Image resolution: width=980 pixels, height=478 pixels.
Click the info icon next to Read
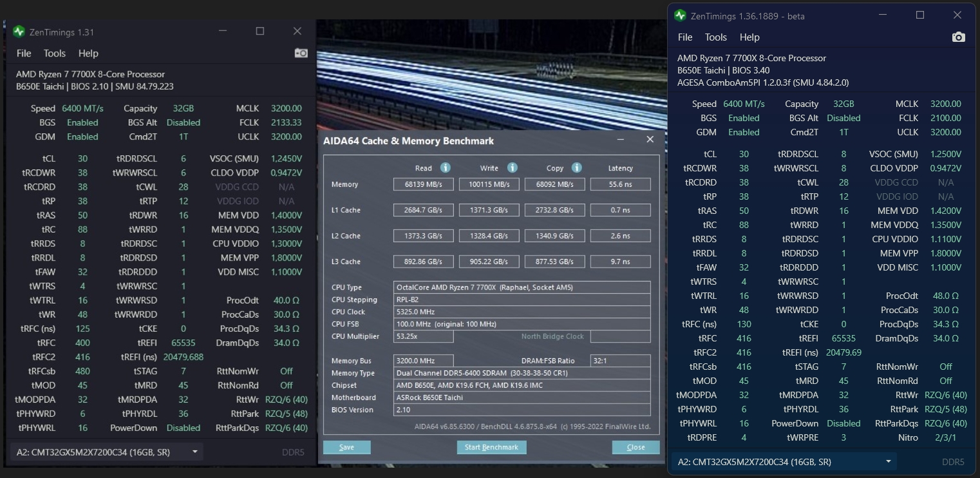point(445,167)
